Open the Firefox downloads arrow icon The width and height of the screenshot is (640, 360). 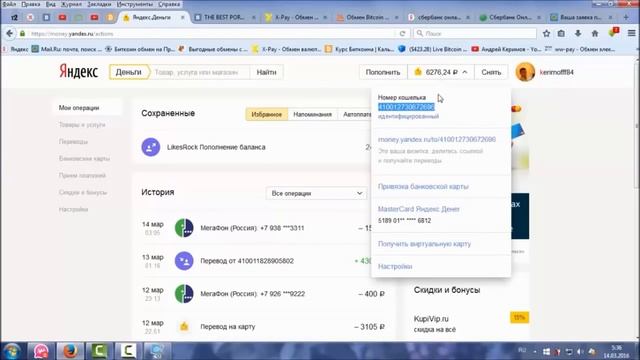tap(578, 33)
